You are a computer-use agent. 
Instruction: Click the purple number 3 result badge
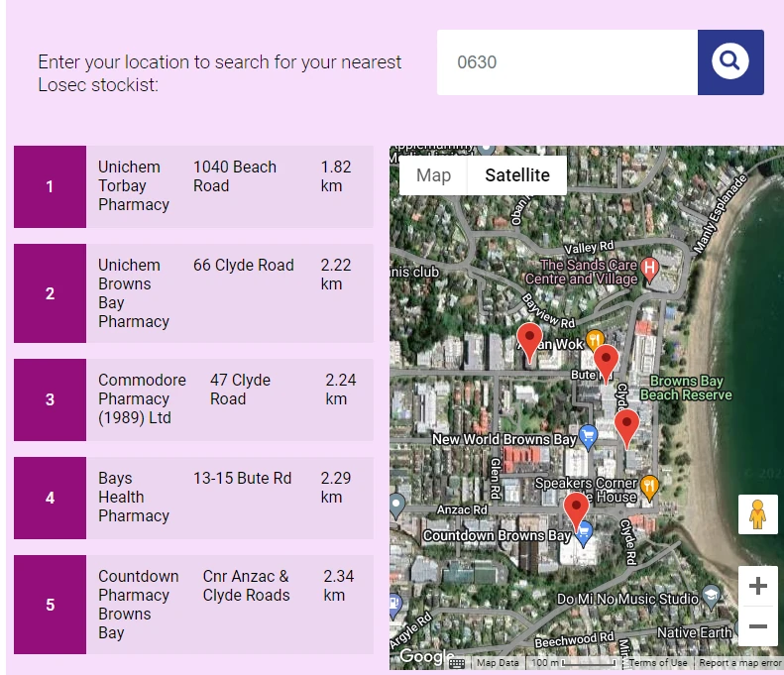pos(50,400)
